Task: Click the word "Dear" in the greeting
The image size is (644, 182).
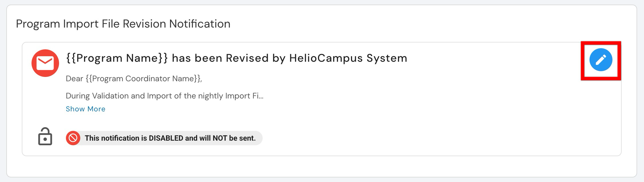Action: [74, 79]
